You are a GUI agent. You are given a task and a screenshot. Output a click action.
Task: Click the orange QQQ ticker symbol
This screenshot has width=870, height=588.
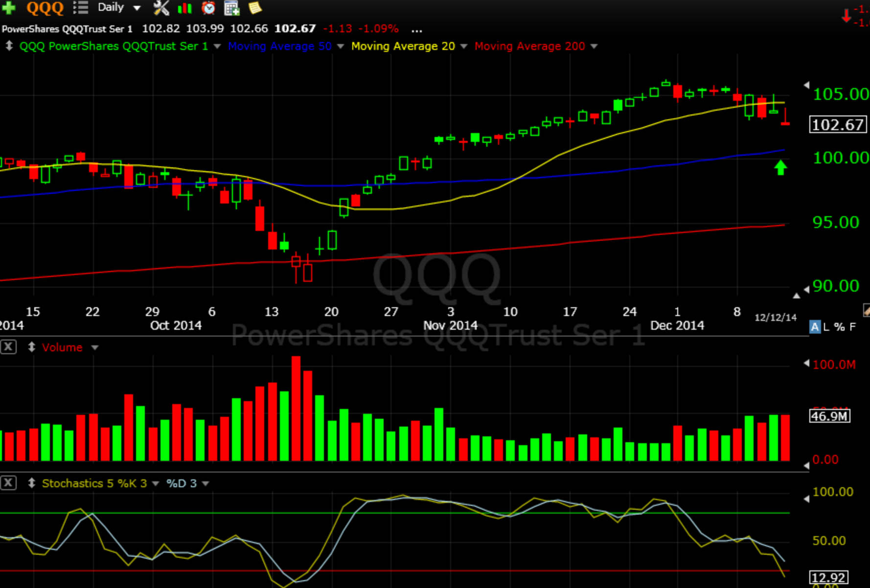(x=45, y=7)
